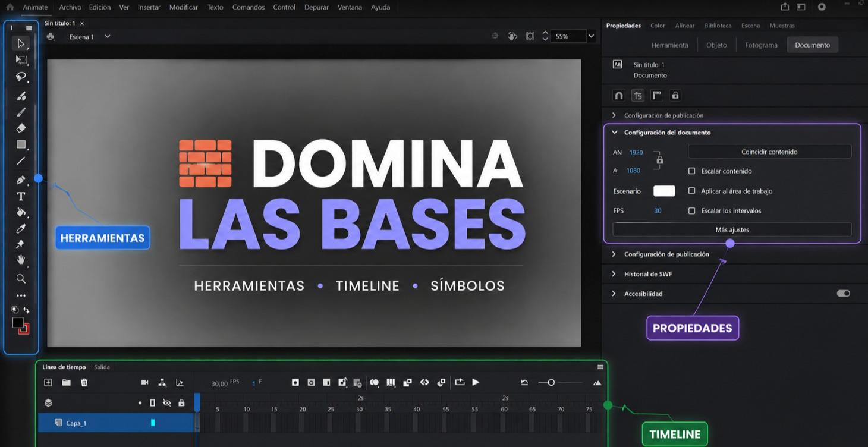Select the Line tool
Screen dimensions: 868x447
(x=21, y=160)
